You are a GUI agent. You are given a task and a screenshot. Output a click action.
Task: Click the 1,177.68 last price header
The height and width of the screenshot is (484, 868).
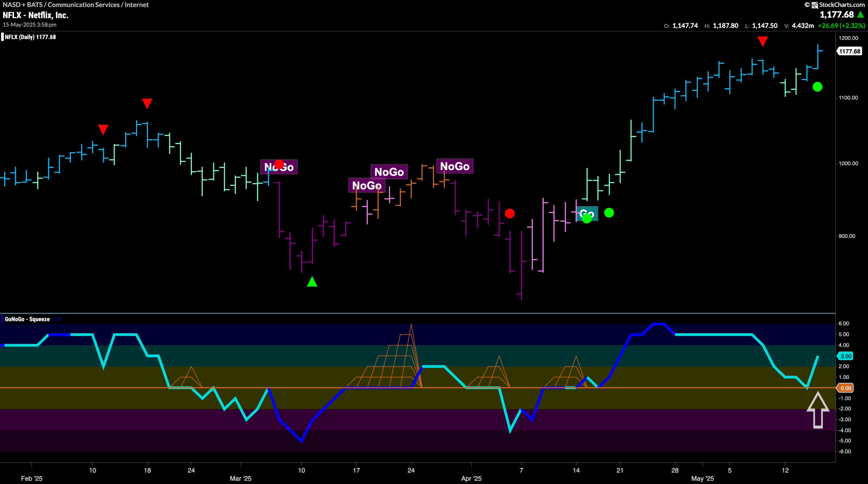[x=836, y=15]
